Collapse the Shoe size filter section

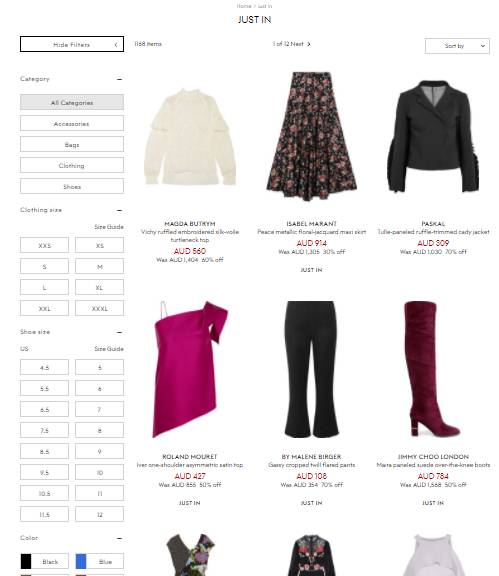tap(119, 332)
